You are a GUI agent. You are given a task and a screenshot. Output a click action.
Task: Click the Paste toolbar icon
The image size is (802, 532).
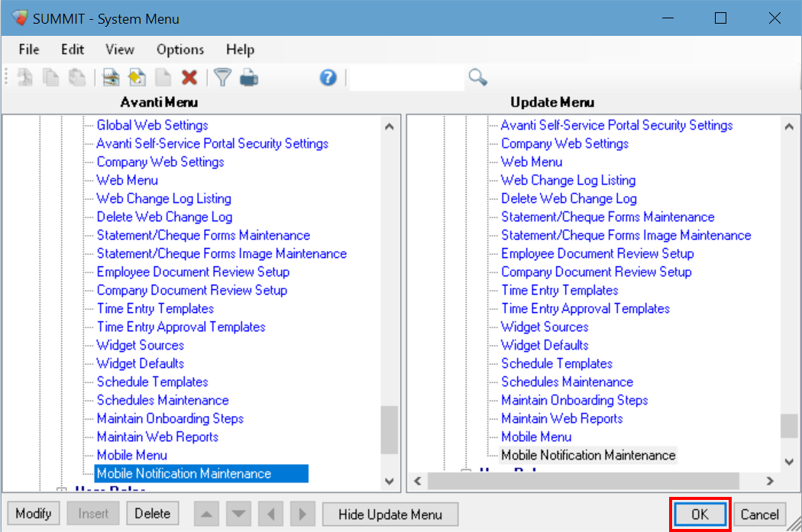click(77, 78)
